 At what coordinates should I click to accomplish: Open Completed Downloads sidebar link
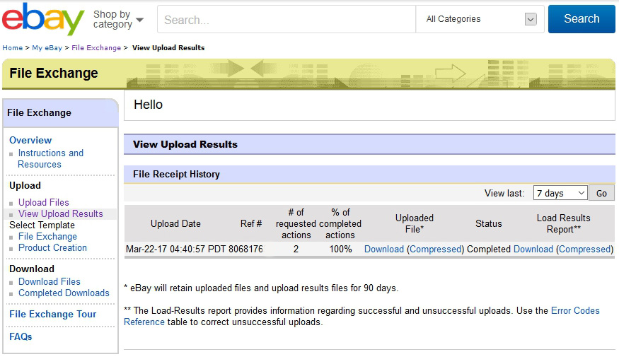pyautogui.click(x=64, y=293)
